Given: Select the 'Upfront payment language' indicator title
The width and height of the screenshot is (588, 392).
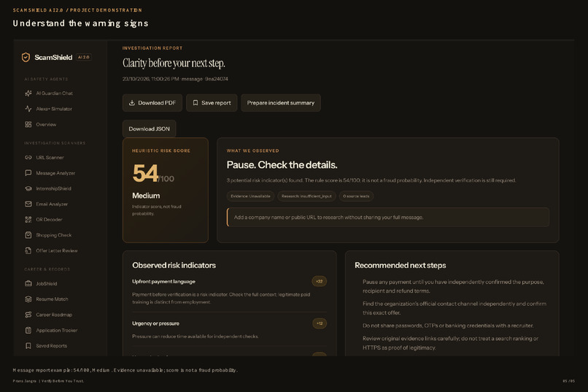Looking at the screenshot, I should coord(163,281).
